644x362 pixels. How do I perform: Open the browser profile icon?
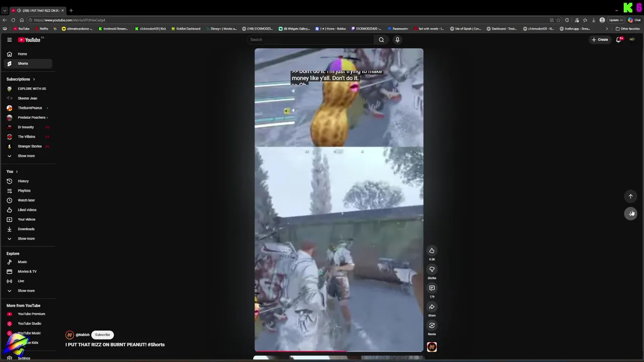[602, 20]
